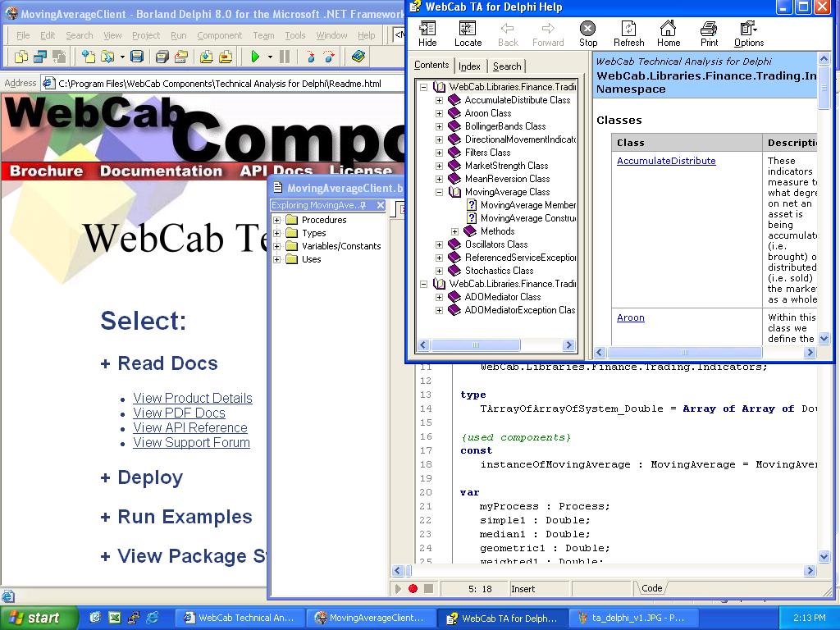Click the green Run arrow icon
This screenshot has height=630, width=840.
point(256,57)
